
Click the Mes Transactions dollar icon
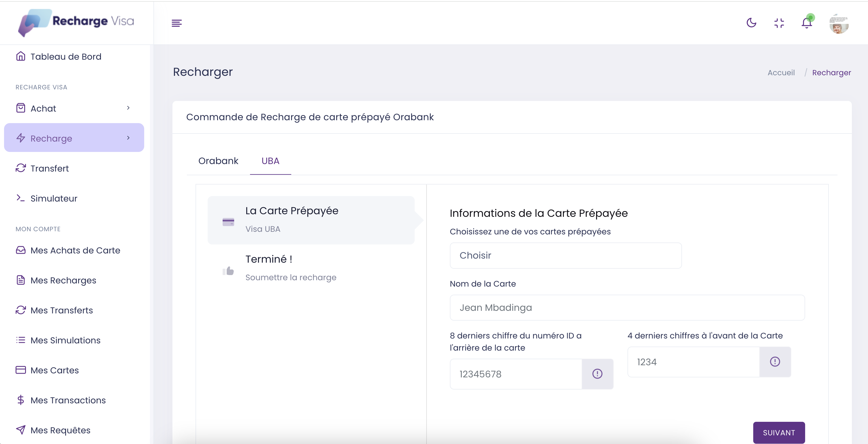pyautogui.click(x=20, y=400)
